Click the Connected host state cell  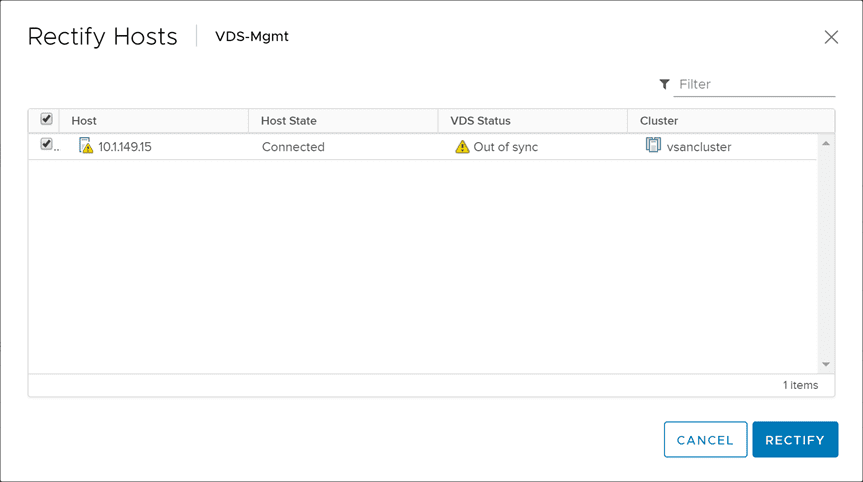(x=293, y=147)
